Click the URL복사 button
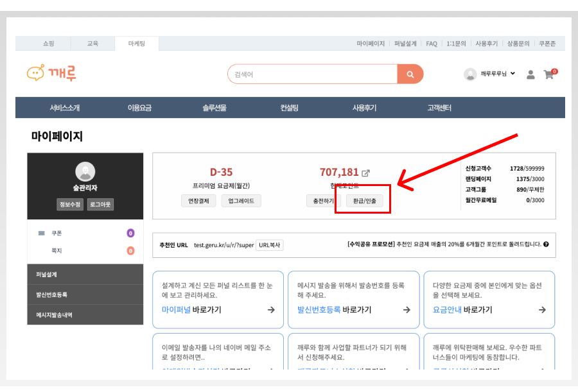Screen dimensions: 578x392 point(270,245)
